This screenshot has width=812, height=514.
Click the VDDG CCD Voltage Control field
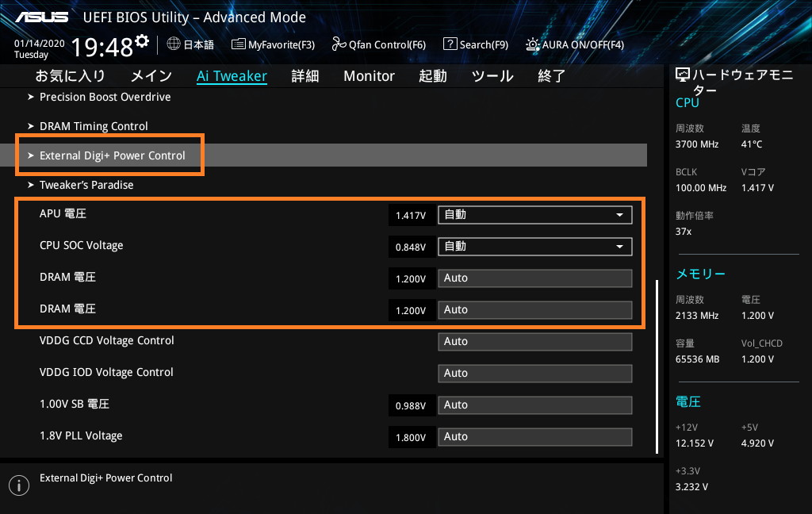click(534, 341)
